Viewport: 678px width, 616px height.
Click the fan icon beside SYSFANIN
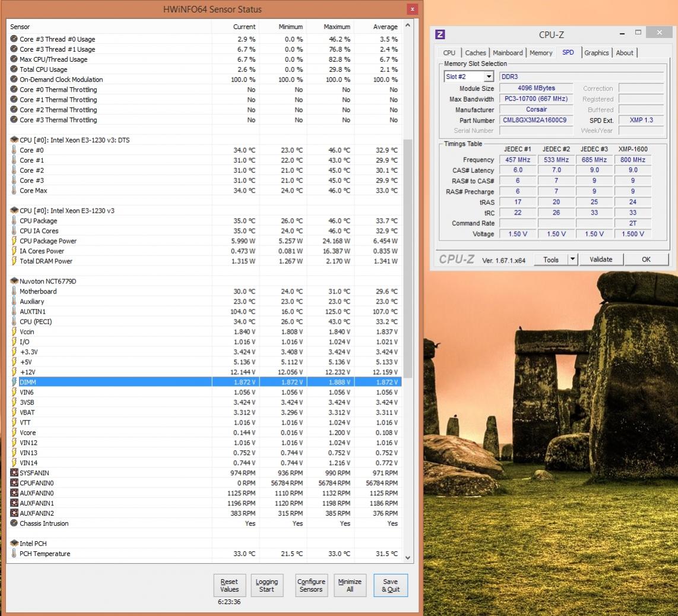[14, 473]
